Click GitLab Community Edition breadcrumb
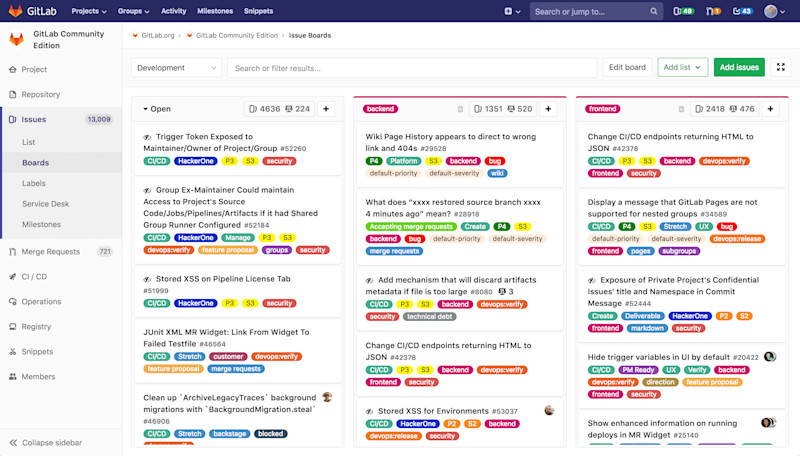 [x=237, y=35]
